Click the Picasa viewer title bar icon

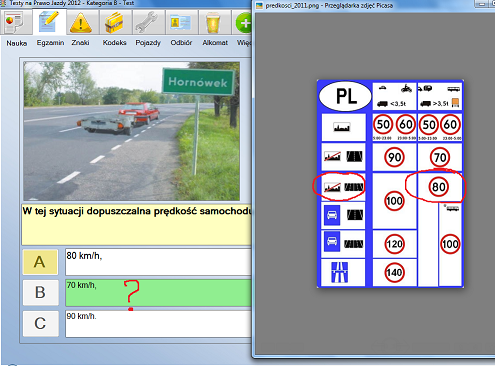click(259, 5)
